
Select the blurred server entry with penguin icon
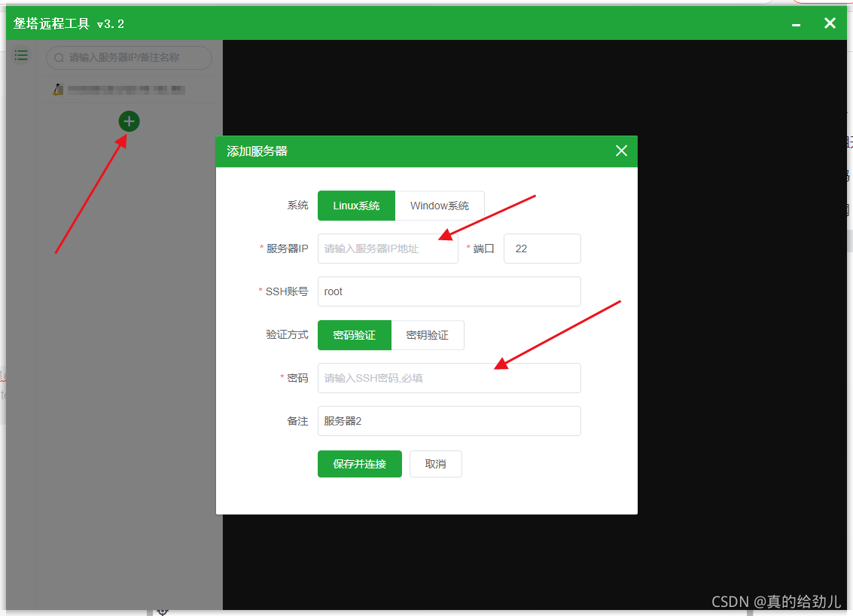[x=129, y=90]
